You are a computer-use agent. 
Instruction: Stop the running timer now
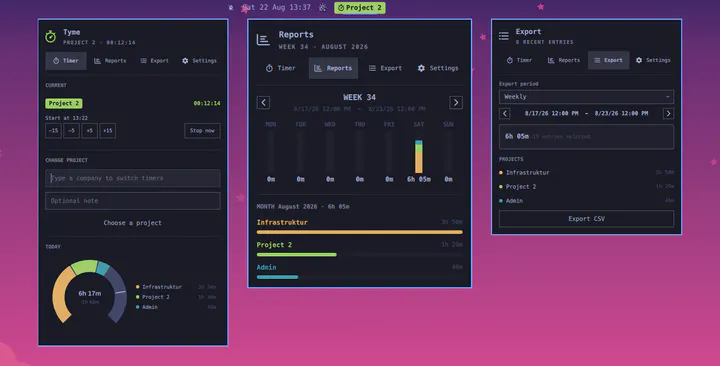click(x=202, y=130)
